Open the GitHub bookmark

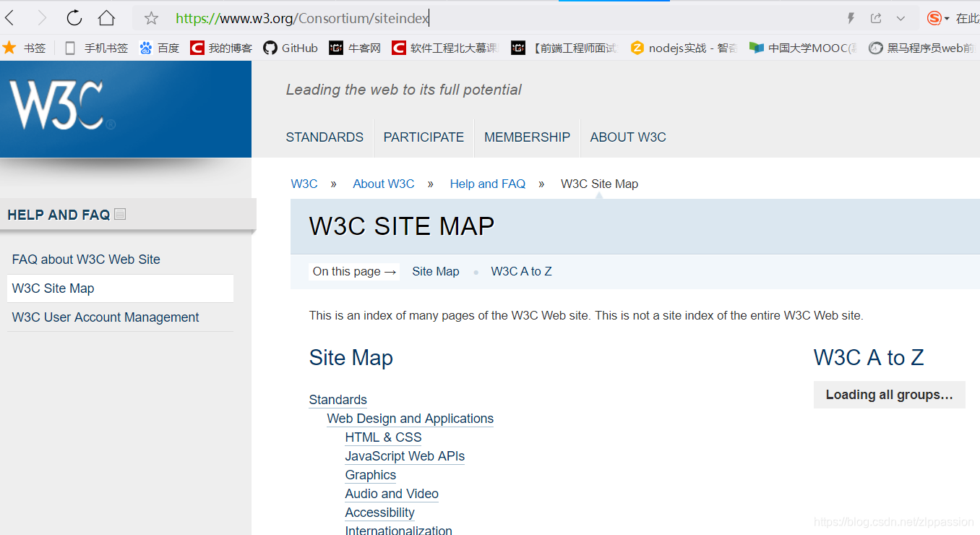pos(291,48)
